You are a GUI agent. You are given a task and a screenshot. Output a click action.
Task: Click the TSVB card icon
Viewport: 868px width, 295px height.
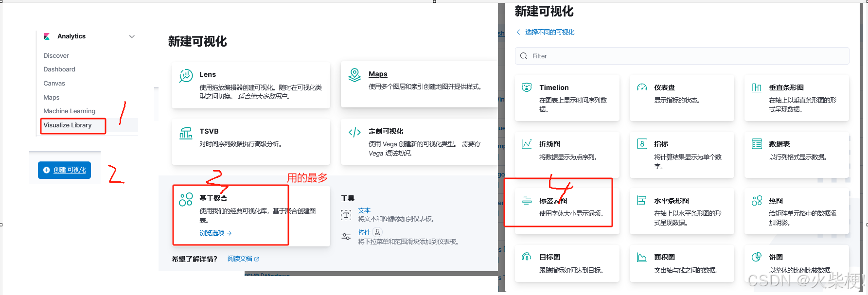[x=186, y=133]
